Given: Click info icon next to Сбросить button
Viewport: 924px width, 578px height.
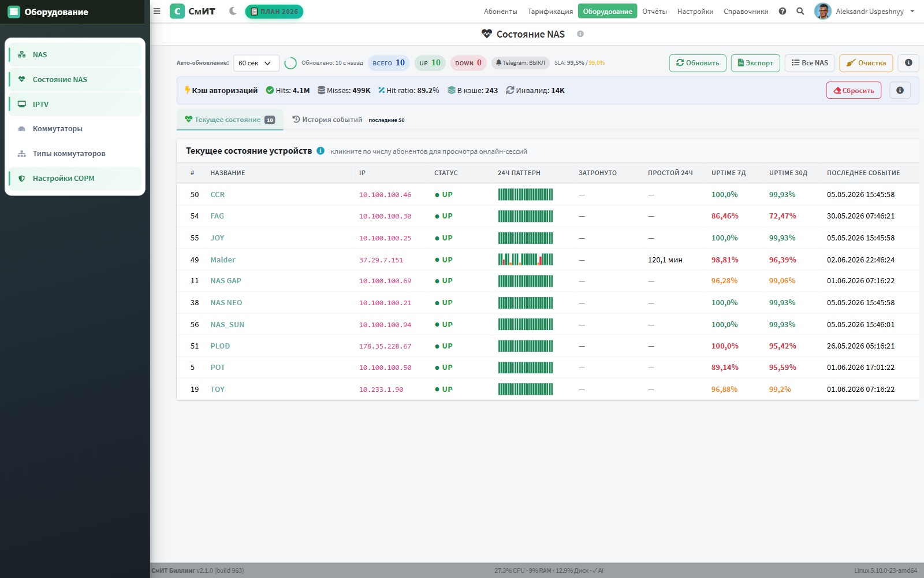Looking at the screenshot, I should [900, 90].
